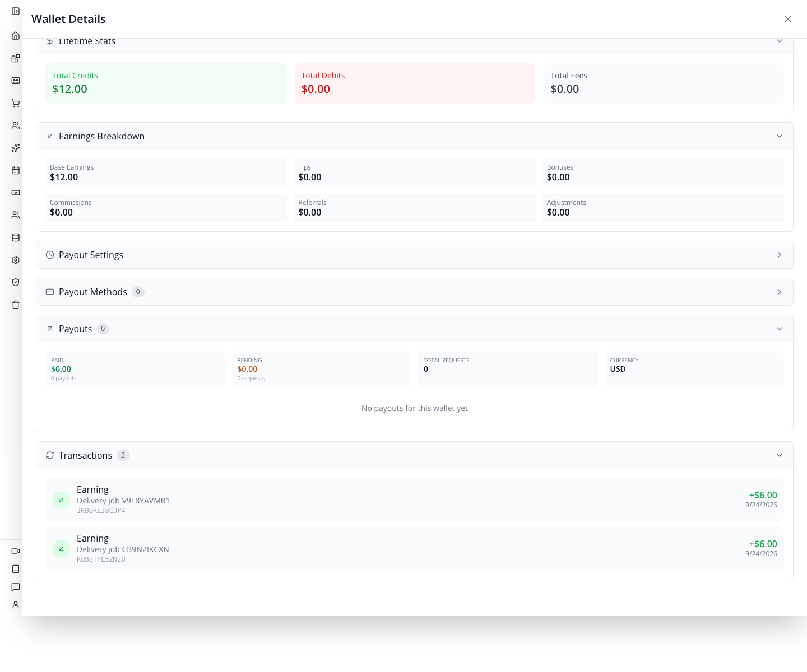Viewport: 807px width, 672px height.
Task: Click the transaction ID JRBGREJ8CDP4
Action: [x=101, y=511]
